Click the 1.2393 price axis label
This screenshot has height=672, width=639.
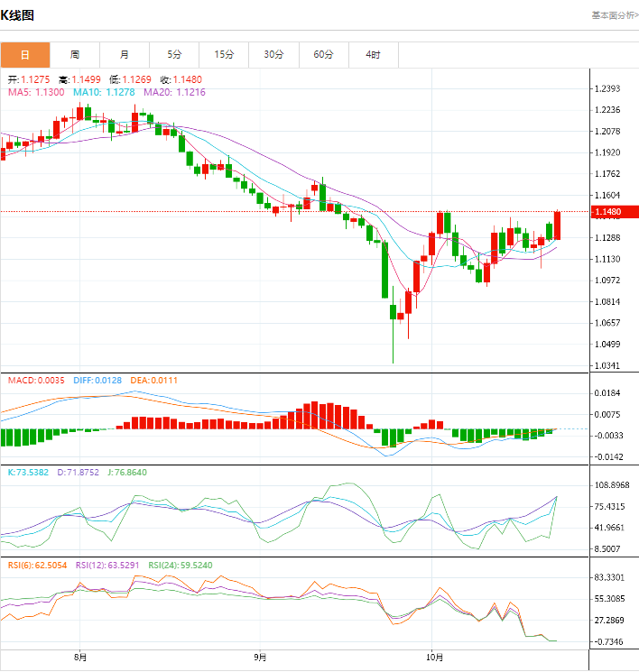pos(607,88)
